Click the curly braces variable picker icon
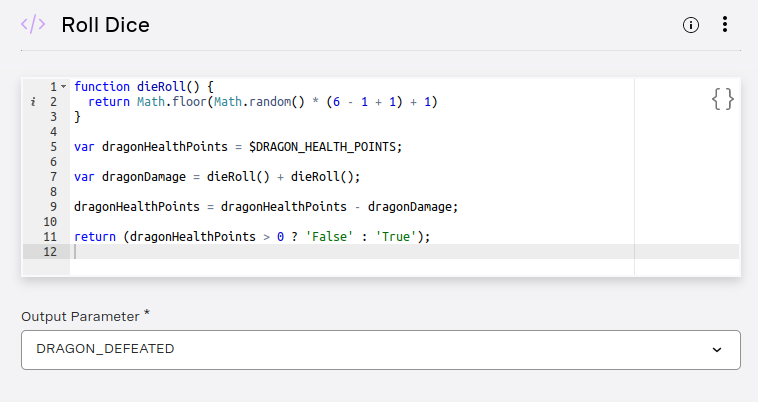Viewport: 758px width, 402px height. coord(723,99)
